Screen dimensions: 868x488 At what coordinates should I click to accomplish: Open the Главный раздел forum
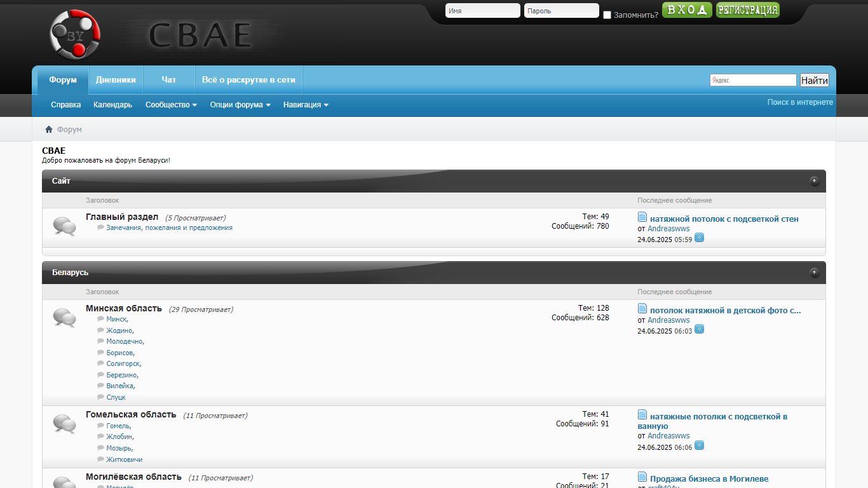[122, 217]
